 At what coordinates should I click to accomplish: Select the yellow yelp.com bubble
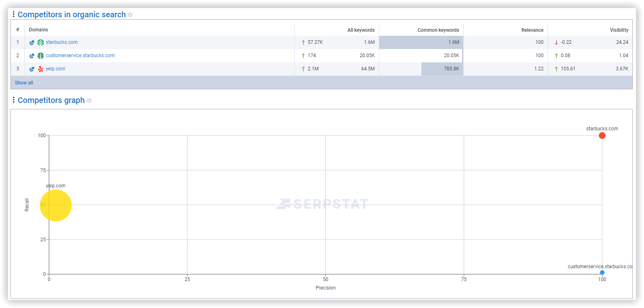coord(56,205)
